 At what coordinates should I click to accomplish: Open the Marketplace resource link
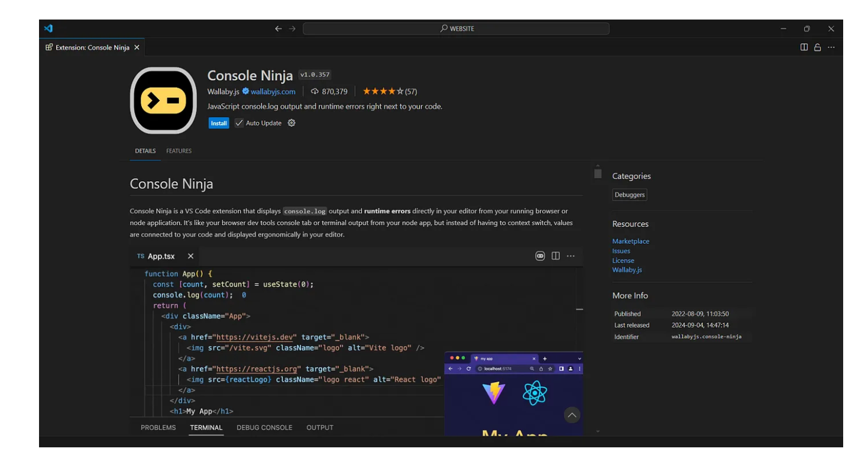[x=631, y=241]
